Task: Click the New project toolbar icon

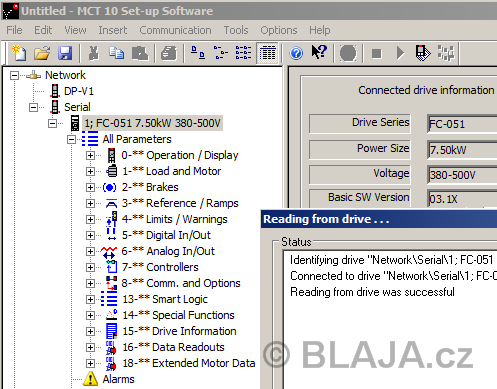Action: pyautogui.click(x=19, y=53)
